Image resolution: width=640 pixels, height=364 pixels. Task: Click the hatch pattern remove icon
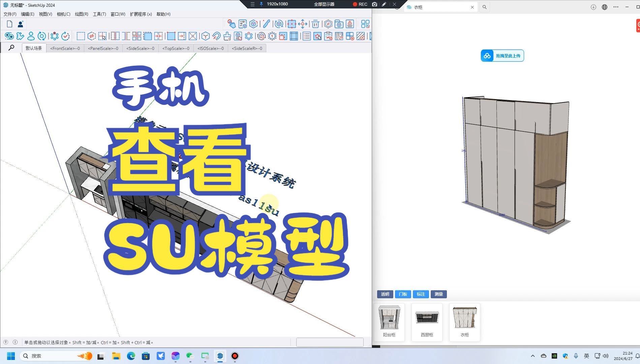pos(361,36)
